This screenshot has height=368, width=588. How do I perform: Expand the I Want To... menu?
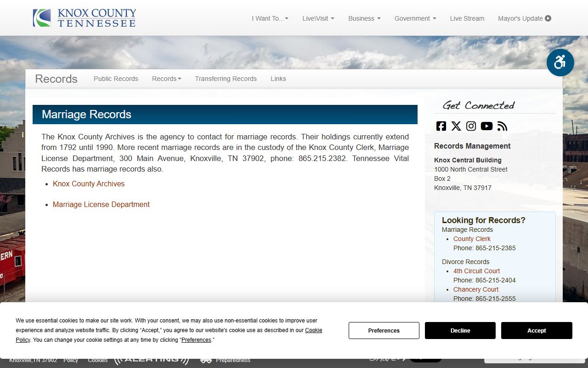click(x=270, y=18)
